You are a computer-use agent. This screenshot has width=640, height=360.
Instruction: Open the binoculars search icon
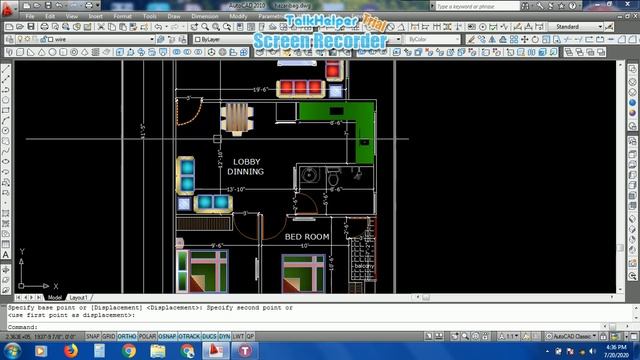[525, 6]
